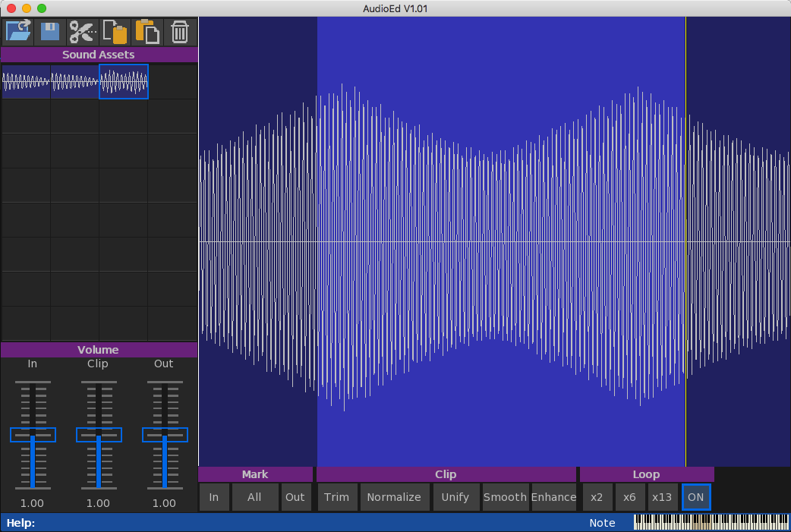Screen dimensions: 791x532
Task: Set loop to x13
Action: (x=662, y=497)
